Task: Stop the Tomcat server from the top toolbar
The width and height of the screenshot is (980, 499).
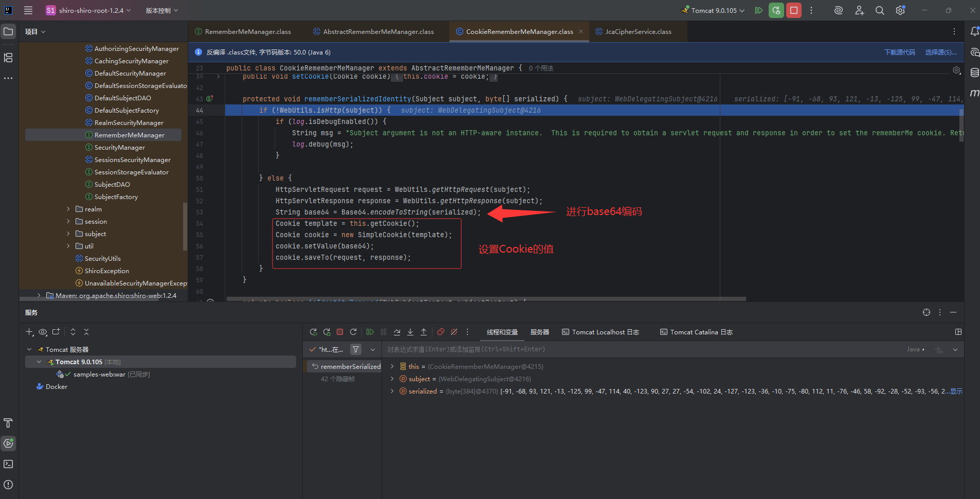Action: point(794,10)
